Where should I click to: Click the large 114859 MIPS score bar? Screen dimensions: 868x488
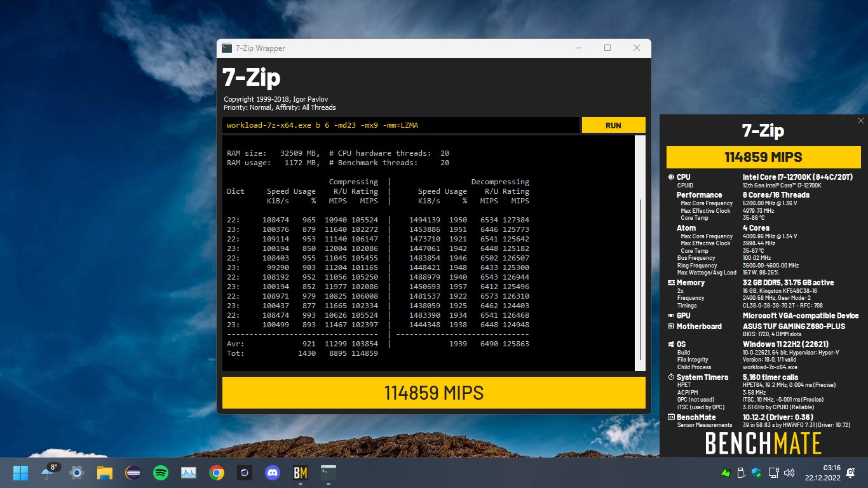tap(433, 393)
